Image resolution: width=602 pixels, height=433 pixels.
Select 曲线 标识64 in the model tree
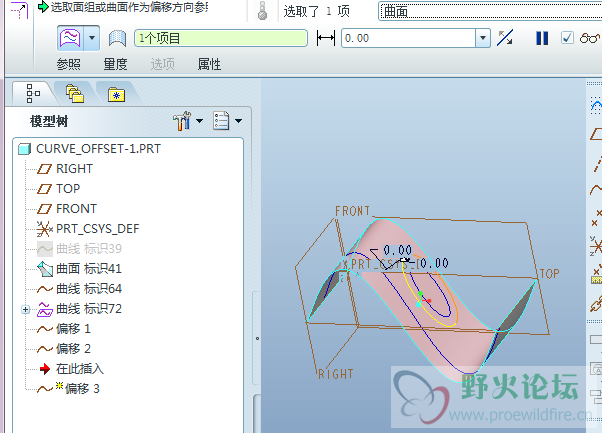tap(89, 289)
